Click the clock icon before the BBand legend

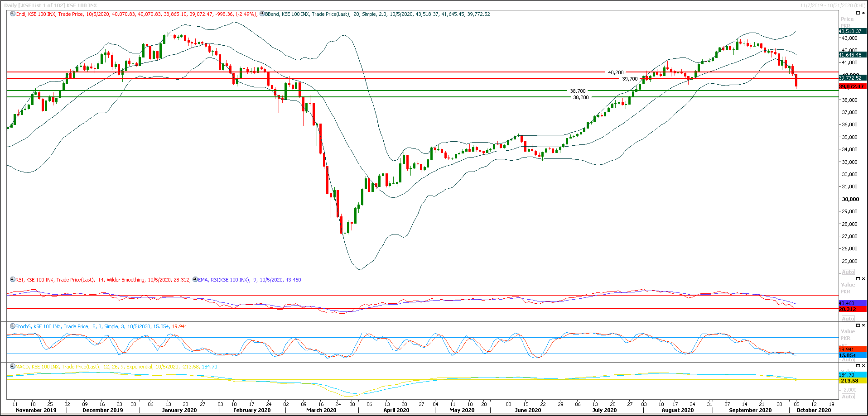(x=262, y=14)
